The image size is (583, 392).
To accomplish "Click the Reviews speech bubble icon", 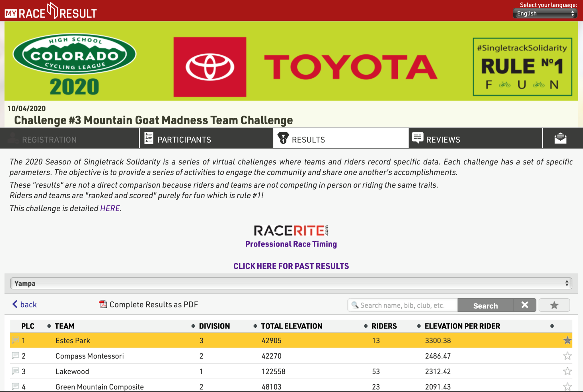I will [x=417, y=138].
